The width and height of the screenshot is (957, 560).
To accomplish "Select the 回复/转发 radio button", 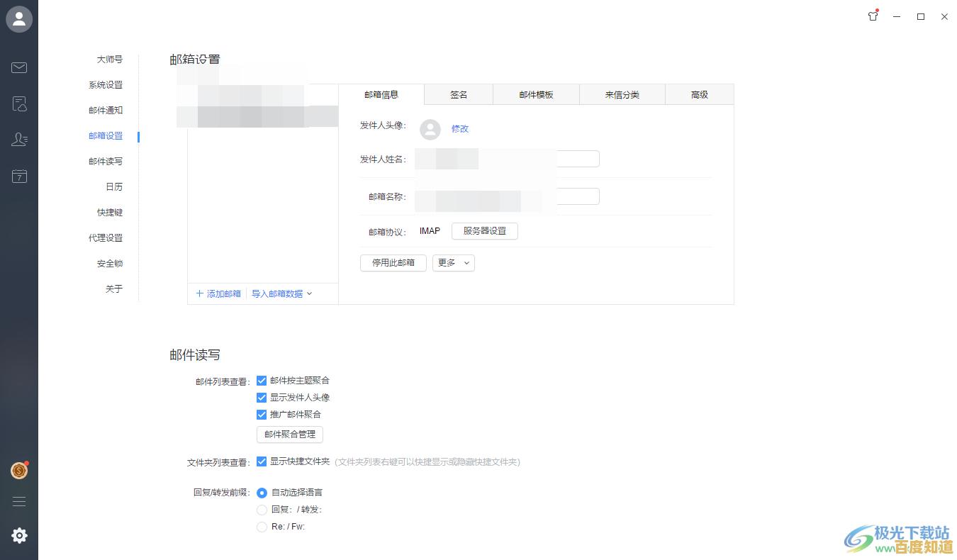I will click(x=262, y=509).
